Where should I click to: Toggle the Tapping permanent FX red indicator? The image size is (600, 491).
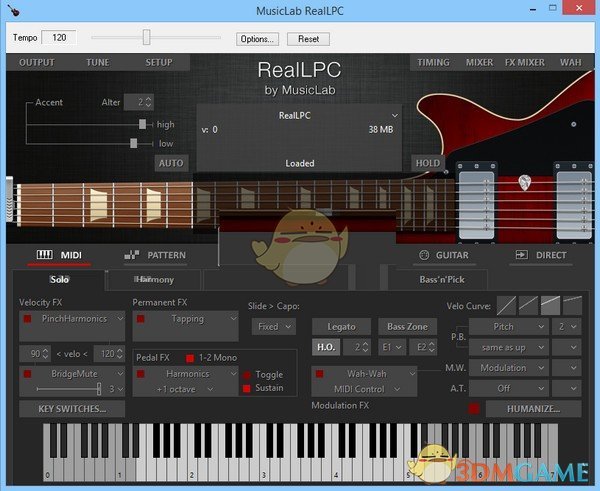140,318
